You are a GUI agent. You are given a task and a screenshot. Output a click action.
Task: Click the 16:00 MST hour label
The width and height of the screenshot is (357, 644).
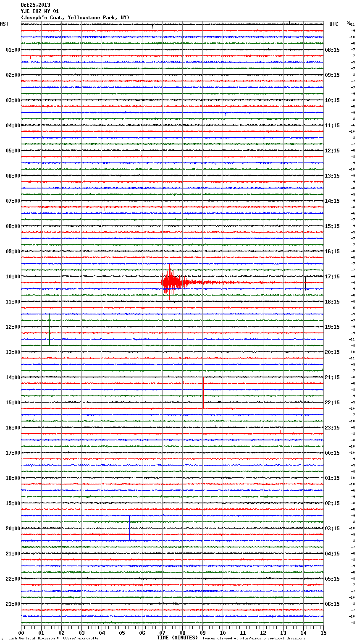click(13, 428)
